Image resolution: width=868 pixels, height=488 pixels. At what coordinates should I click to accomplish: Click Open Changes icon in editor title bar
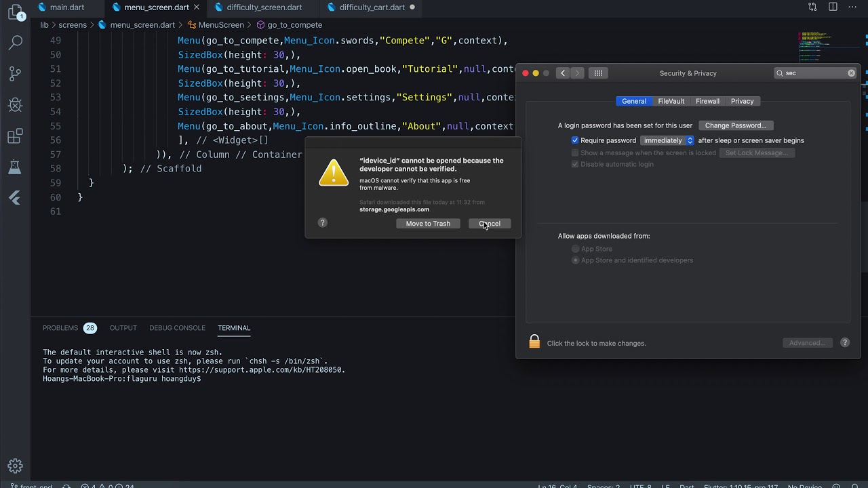coord(812,7)
